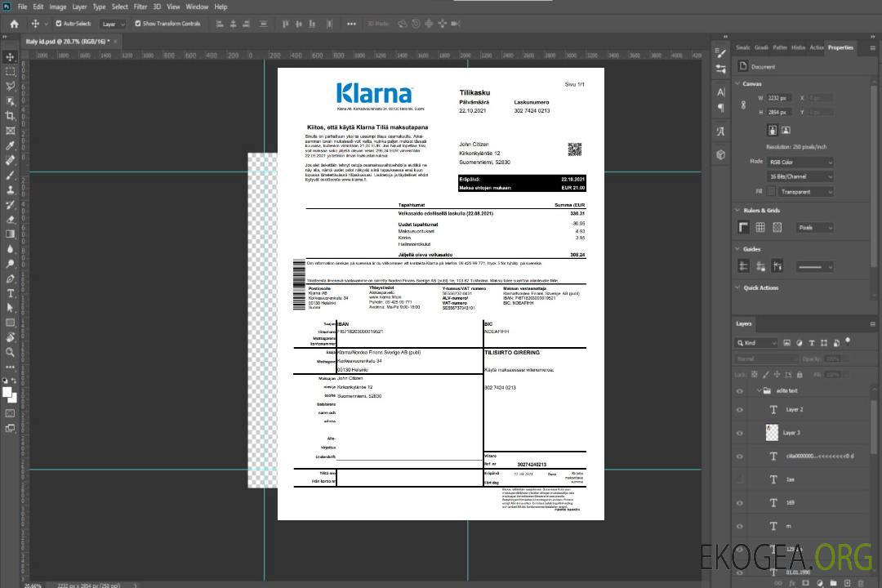Select the Pen tool

click(10, 278)
